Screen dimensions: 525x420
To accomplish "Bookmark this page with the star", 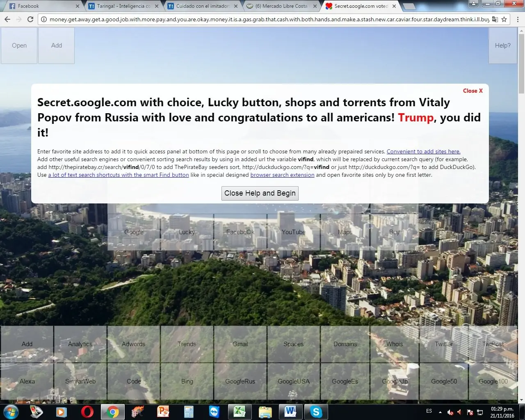I will 504,19.
